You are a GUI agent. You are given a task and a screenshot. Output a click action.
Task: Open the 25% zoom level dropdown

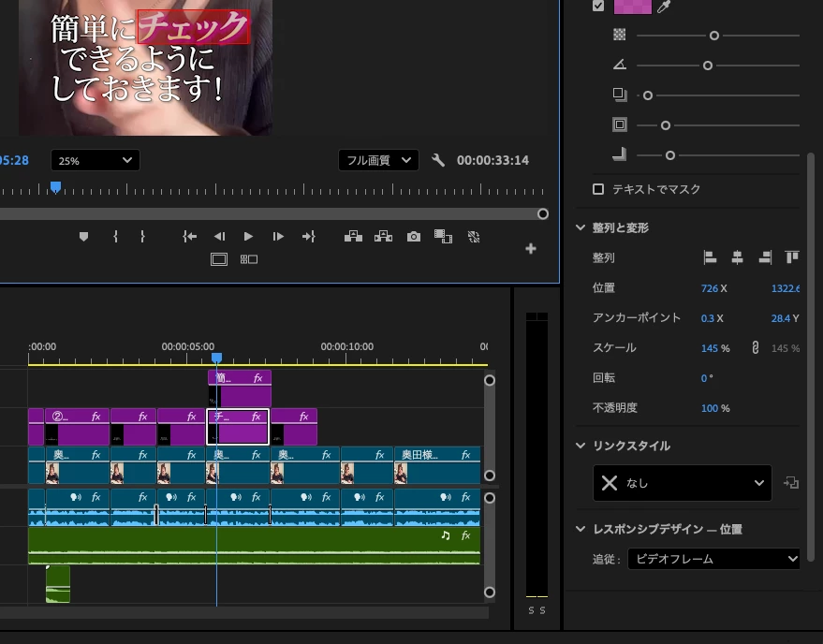click(95, 160)
